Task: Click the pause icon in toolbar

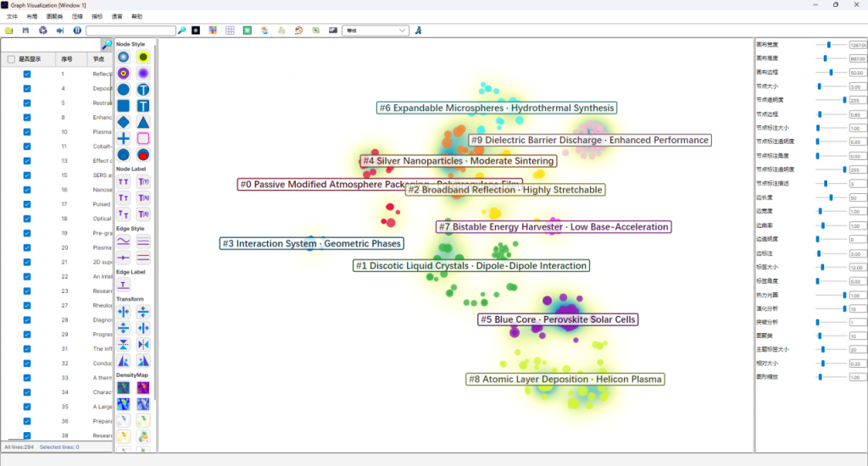Action: coord(77,31)
